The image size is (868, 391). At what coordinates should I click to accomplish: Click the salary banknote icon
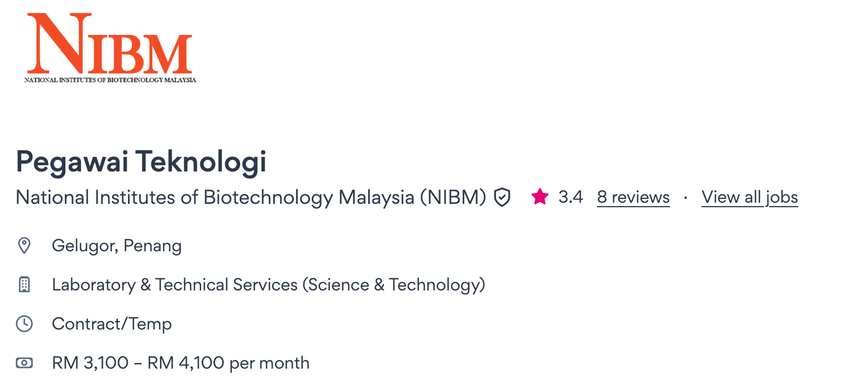point(24,363)
